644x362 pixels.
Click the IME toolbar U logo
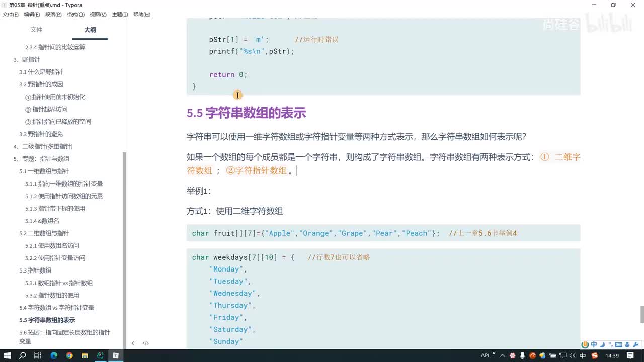coord(585,344)
